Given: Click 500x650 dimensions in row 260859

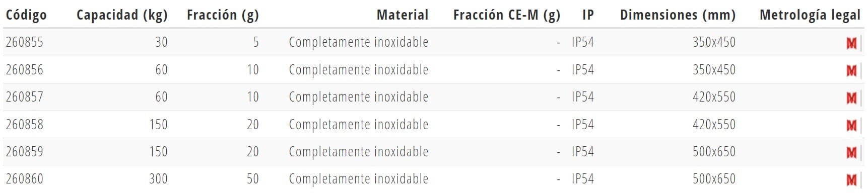Looking at the screenshot, I should tap(714, 151).
